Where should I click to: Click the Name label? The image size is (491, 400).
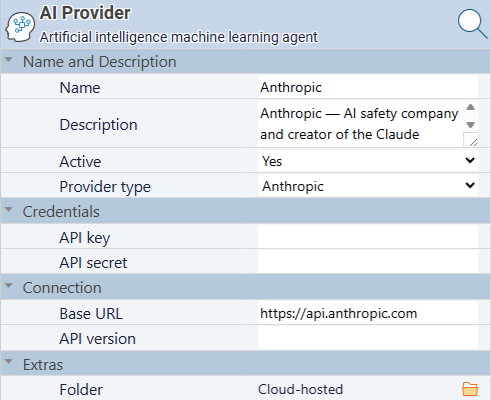pyautogui.click(x=80, y=88)
